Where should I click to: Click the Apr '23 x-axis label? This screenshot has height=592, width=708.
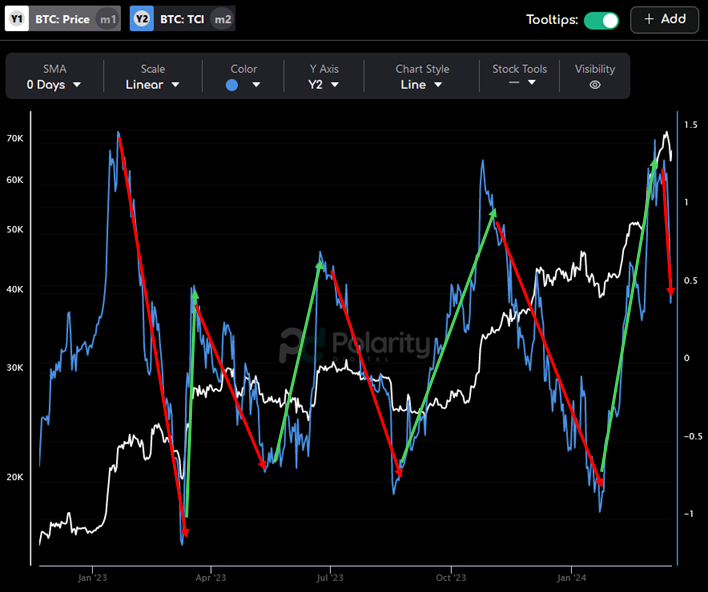(x=211, y=578)
